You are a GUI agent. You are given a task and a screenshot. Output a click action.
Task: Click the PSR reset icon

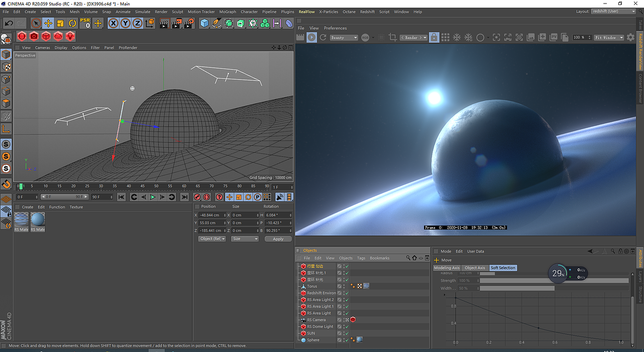click(x=85, y=23)
